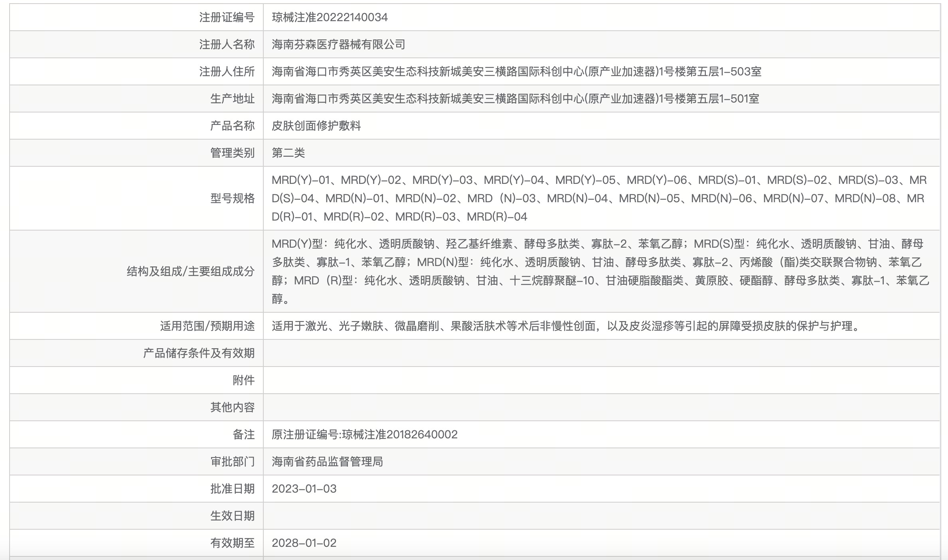Select the 型号规格 label
The image size is (948, 560).
click(x=232, y=198)
